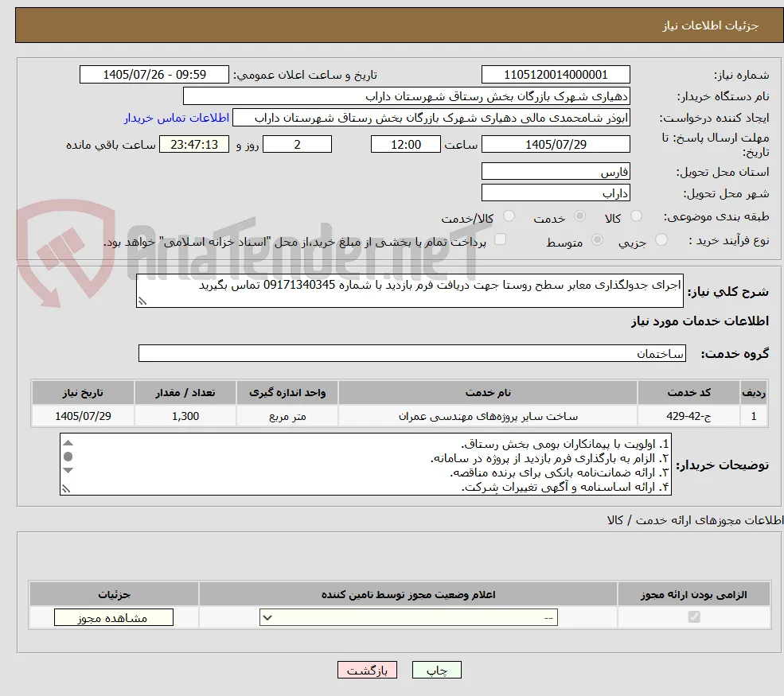Viewport: 784px width, 696px height.
Task: Open the license status dropdown
Action: (408, 617)
